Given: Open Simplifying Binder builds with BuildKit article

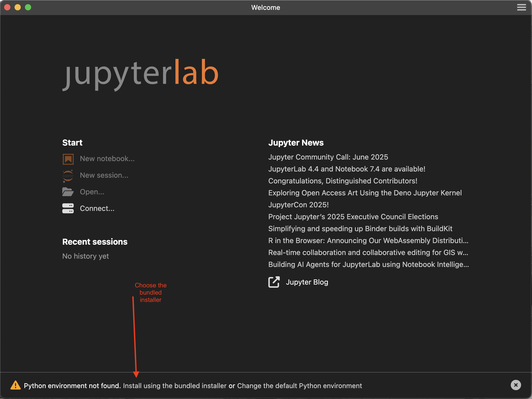Looking at the screenshot, I should (x=360, y=229).
